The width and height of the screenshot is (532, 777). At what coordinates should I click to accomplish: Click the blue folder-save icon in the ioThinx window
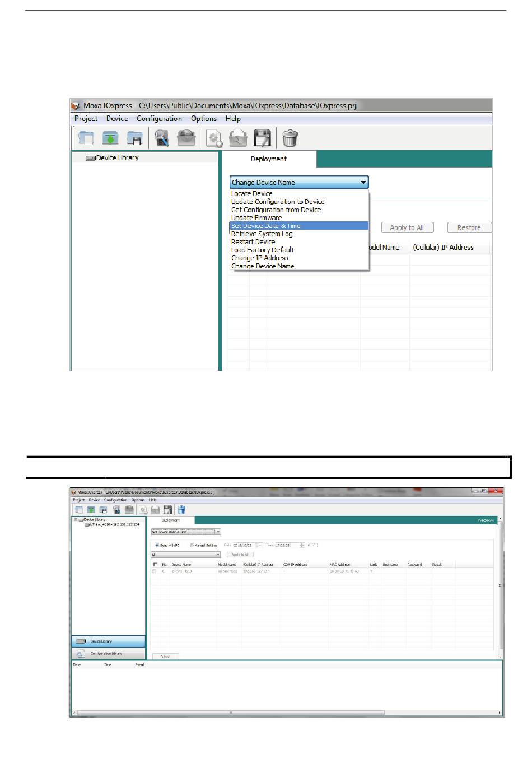pos(103,510)
